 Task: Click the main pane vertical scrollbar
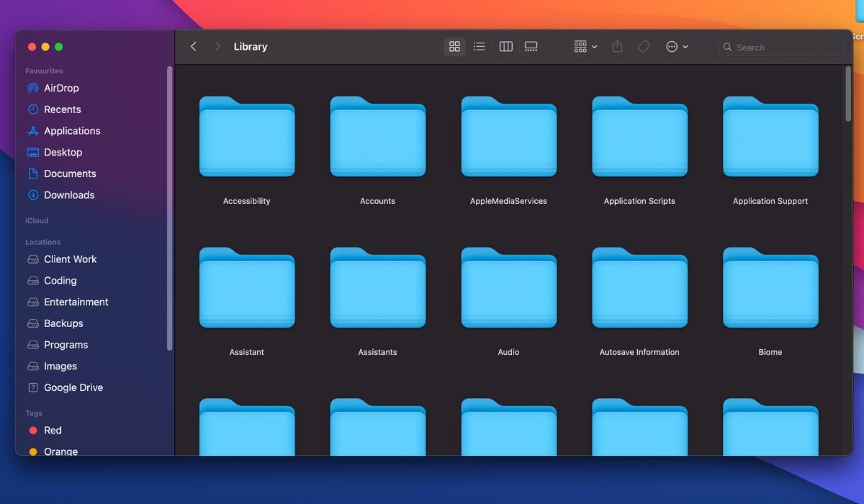[848, 94]
